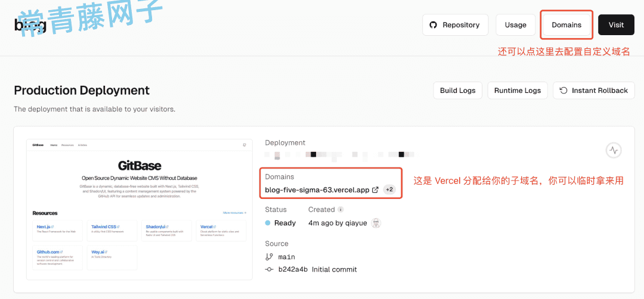Click the Github.com card in preview
The image size is (644, 299).
pyautogui.click(x=57, y=257)
